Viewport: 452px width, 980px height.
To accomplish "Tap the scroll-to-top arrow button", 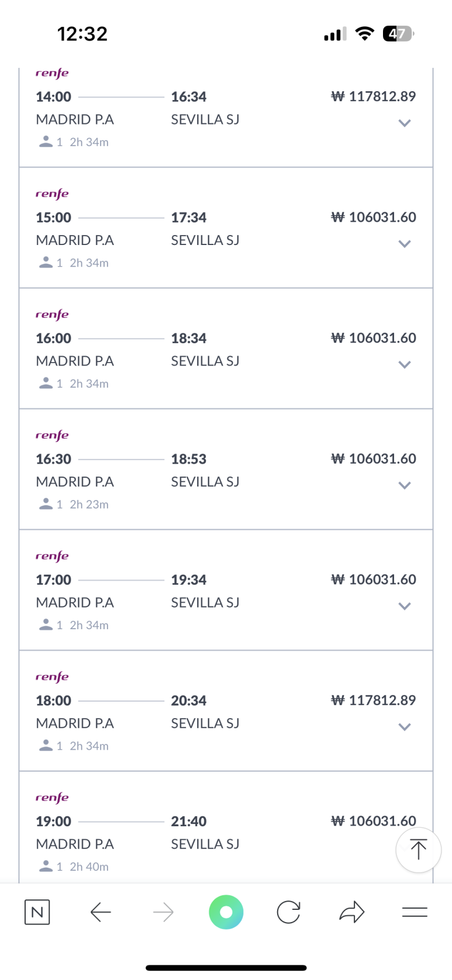I will [419, 850].
